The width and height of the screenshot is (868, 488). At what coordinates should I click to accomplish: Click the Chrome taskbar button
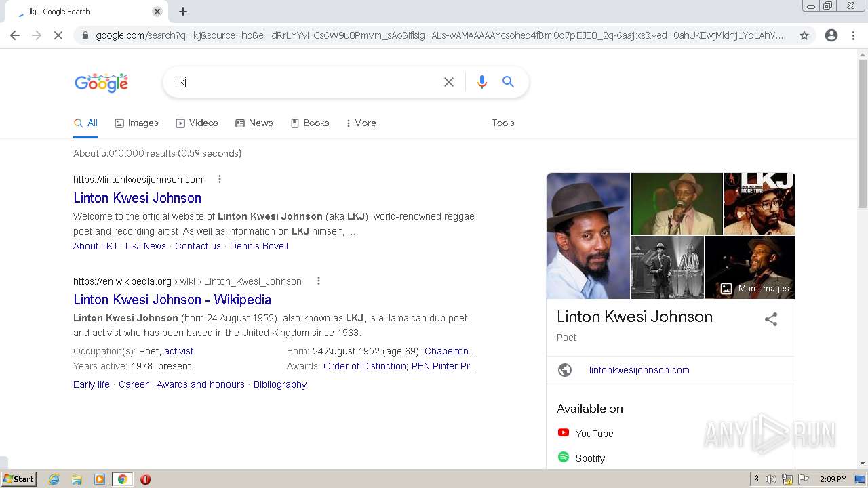(122, 479)
